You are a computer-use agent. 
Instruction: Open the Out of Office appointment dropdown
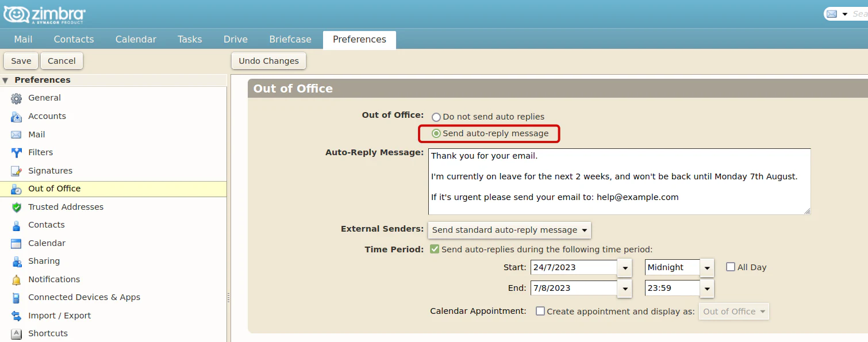(x=734, y=312)
